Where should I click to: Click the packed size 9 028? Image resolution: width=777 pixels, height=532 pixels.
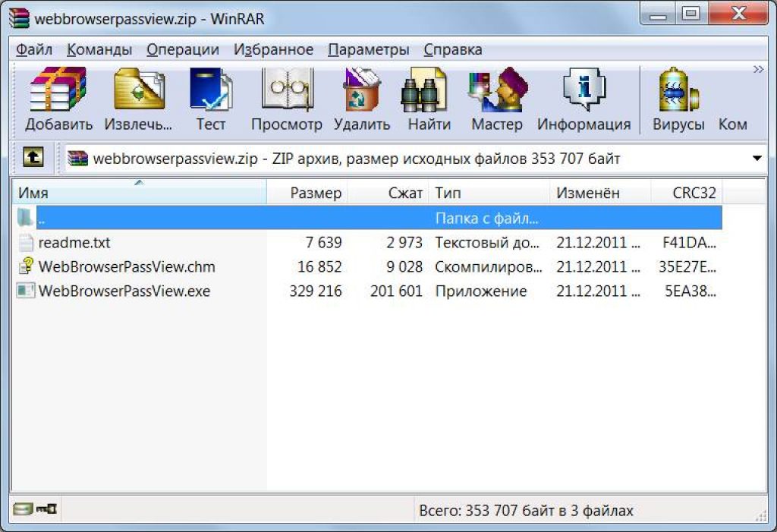coord(404,266)
